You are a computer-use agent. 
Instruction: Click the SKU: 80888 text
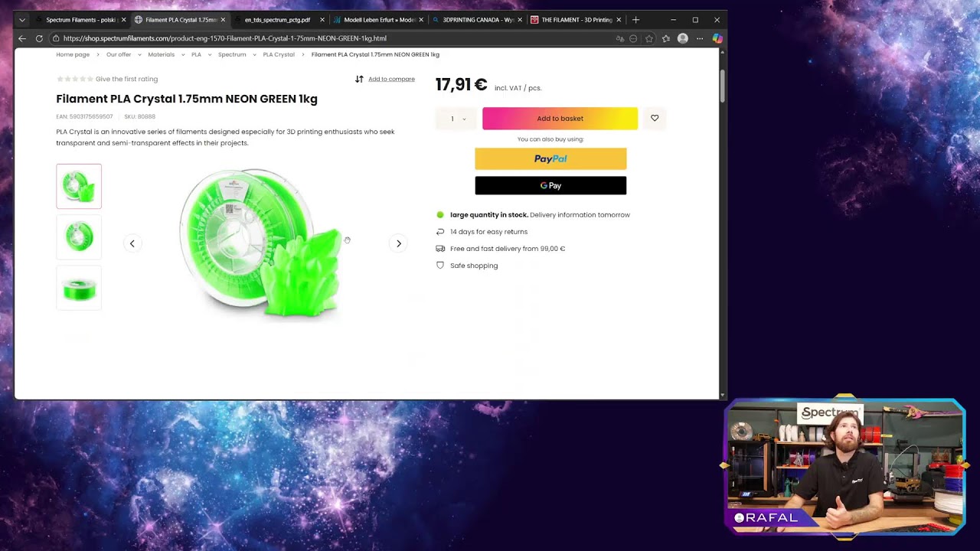(x=140, y=117)
